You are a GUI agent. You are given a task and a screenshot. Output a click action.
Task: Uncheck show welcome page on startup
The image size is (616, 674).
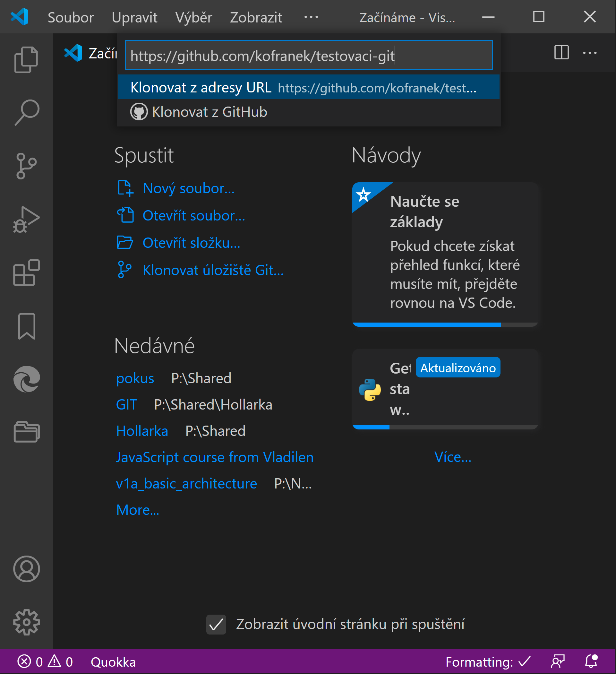tap(216, 624)
